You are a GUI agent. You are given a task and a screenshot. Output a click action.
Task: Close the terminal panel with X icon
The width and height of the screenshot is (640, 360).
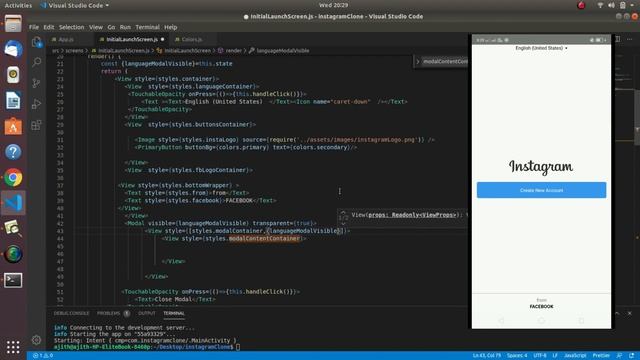629,313
